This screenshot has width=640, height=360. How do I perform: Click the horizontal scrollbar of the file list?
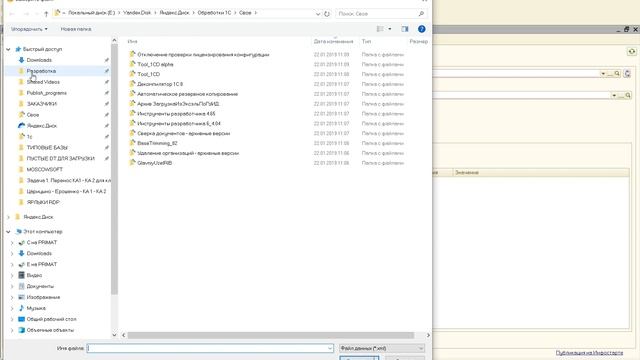click(x=271, y=335)
